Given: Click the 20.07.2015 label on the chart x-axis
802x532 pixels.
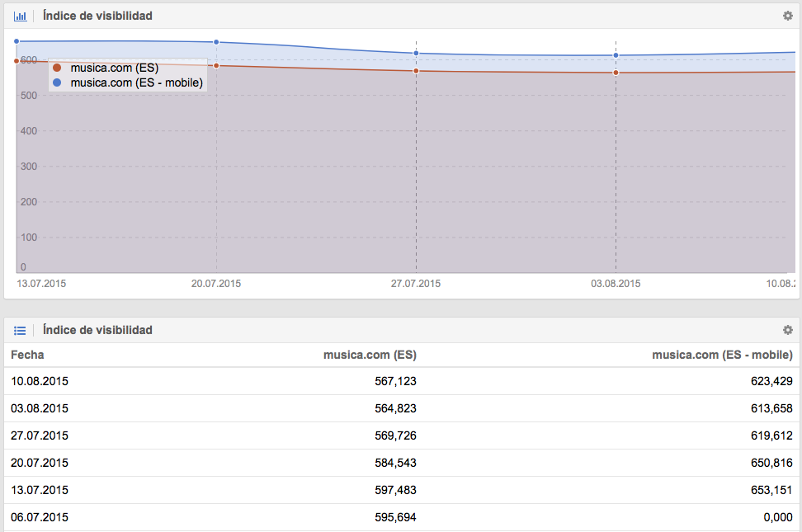Looking at the screenshot, I should click(x=216, y=283).
